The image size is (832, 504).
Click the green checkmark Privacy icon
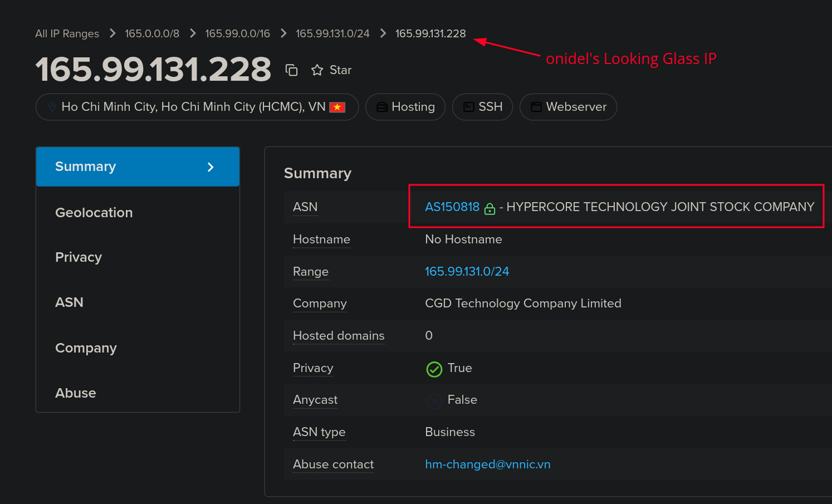coord(434,369)
